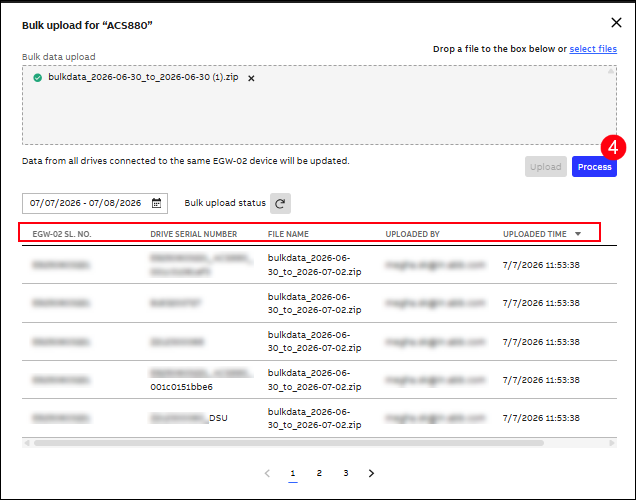Screen dimensions: 636x500
Task: Sort by Uploaded Time arrow
Action: tap(578, 234)
